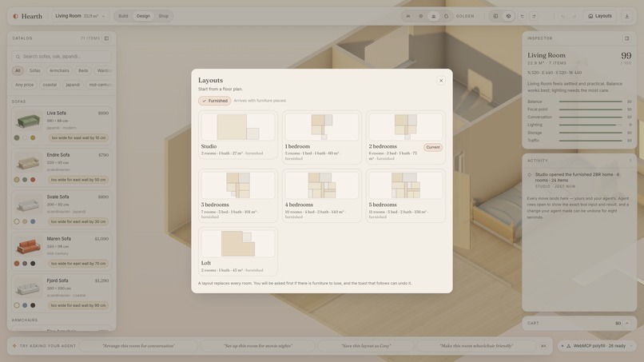
Task: Toggle the Furnished option
Action: click(215, 101)
